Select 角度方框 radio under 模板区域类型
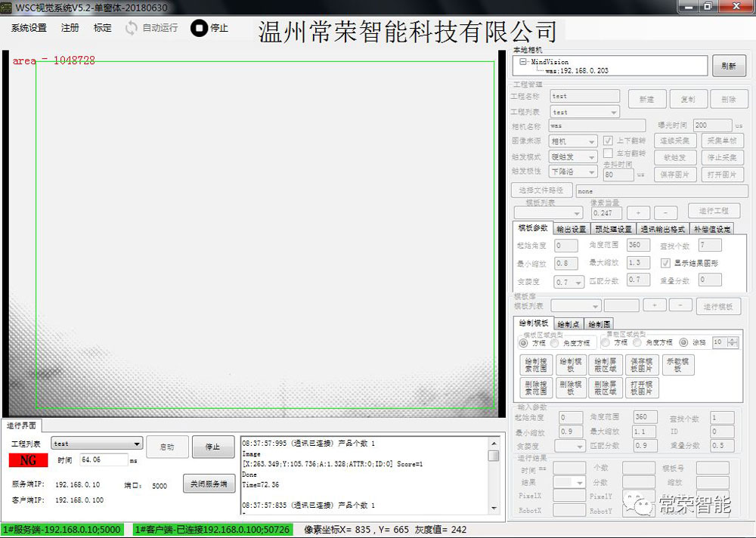This screenshot has width=756, height=538. (554, 343)
